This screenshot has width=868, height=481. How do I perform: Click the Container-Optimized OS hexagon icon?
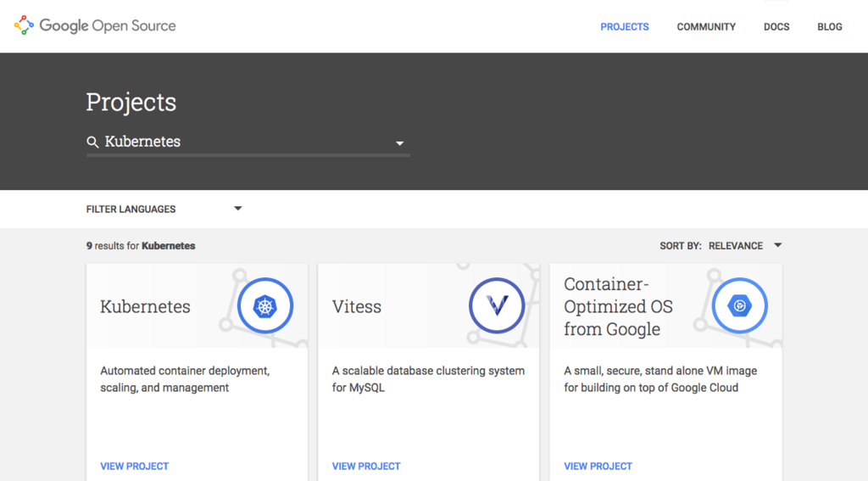(x=739, y=306)
